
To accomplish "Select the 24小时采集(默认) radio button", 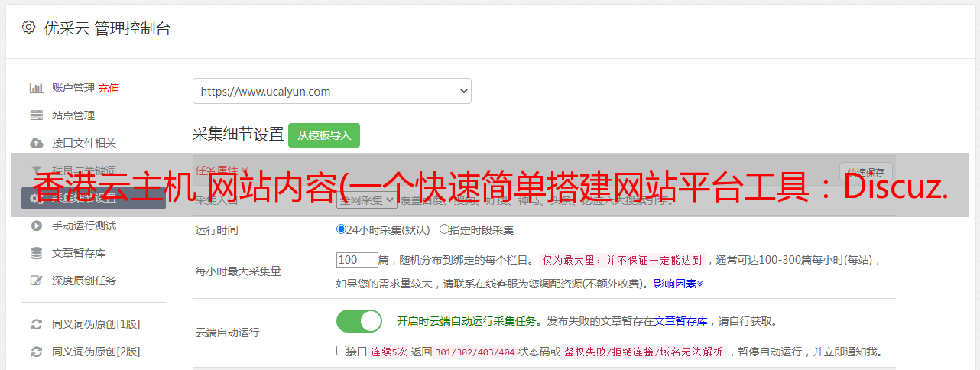I will tap(341, 229).
